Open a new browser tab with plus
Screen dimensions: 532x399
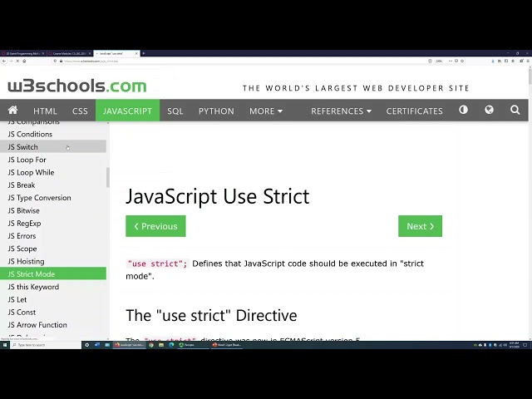tap(144, 53)
